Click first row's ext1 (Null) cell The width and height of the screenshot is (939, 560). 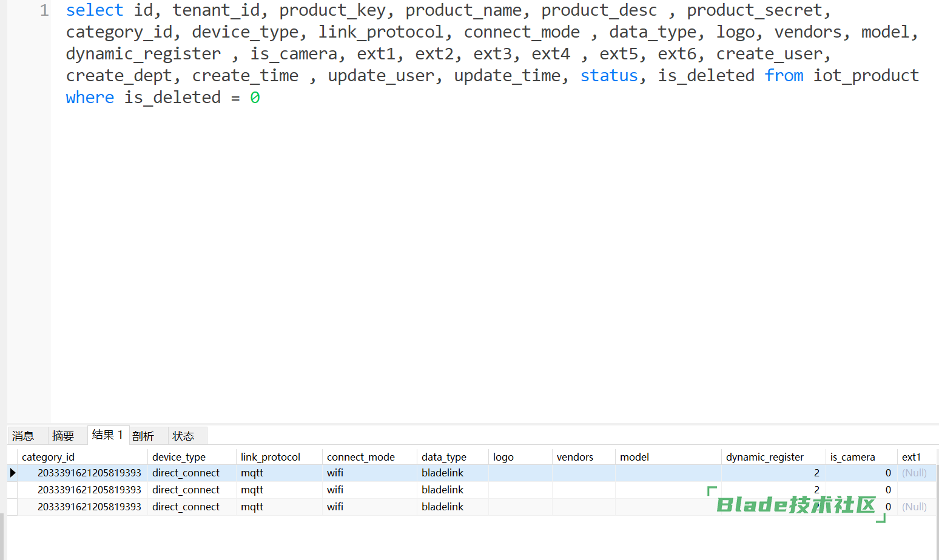pyautogui.click(x=914, y=473)
